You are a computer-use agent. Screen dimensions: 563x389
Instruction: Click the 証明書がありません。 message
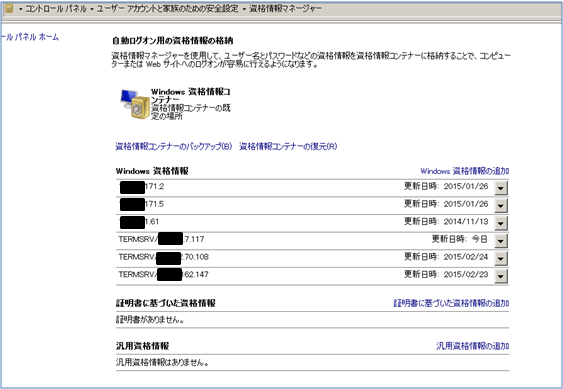tap(150, 320)
